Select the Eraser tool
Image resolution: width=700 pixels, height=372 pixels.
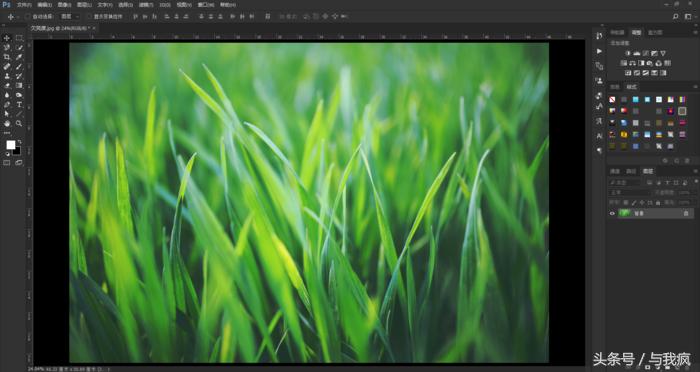coord(7,85)
